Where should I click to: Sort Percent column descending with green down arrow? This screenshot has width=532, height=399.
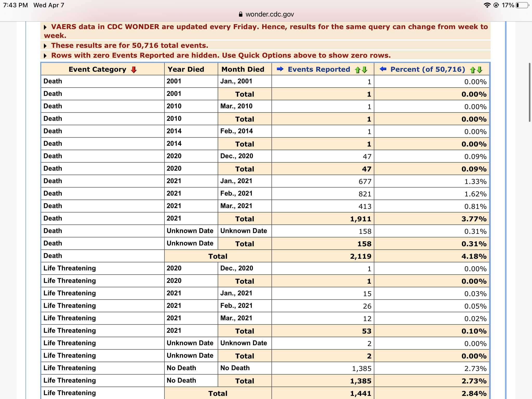[x=480, y=70]
